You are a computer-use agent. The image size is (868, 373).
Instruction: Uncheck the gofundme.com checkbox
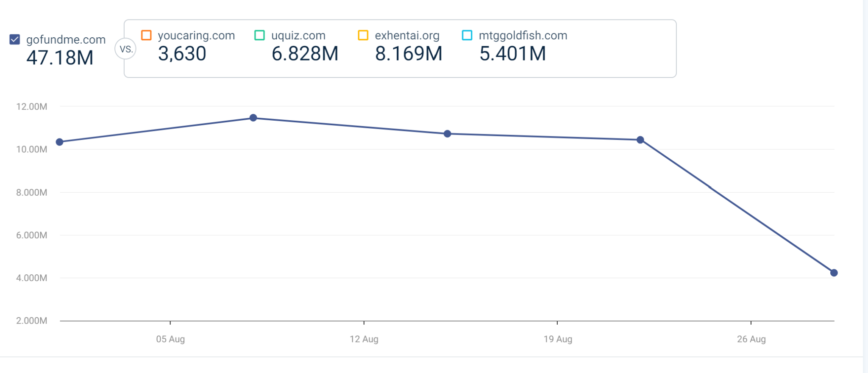pyautogui.click(x=15, y=39)
